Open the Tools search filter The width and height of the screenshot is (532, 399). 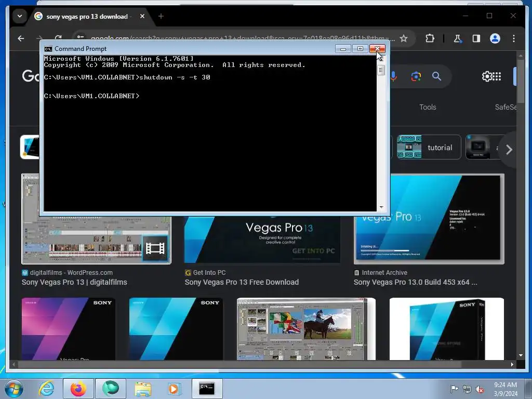(x=428, y=107)
